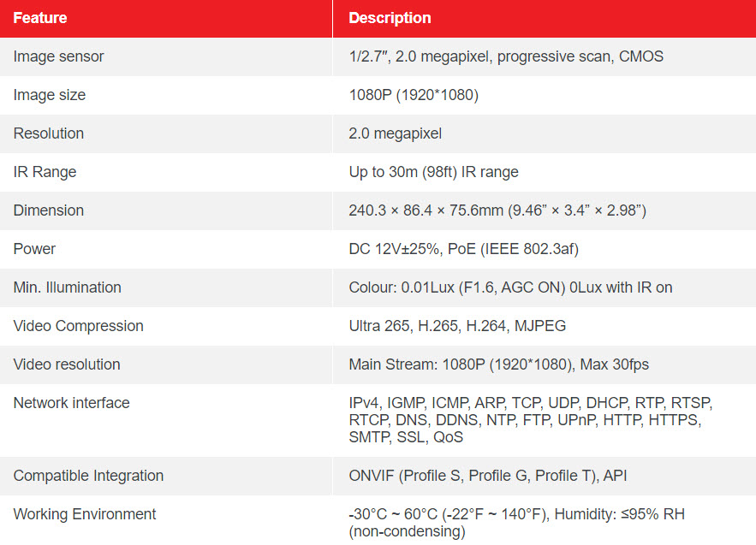756x545 pixels.
Task: Click the network protocols list text
Action: (x=530, y=420)
